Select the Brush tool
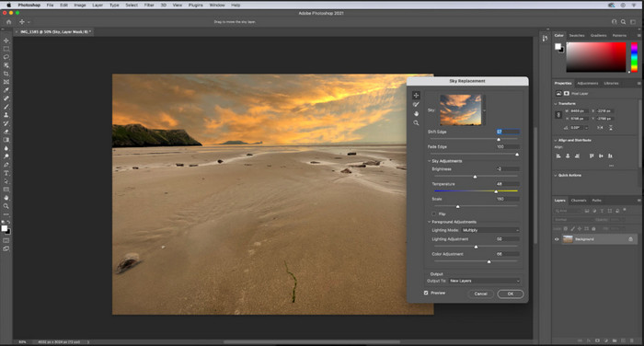644x346 pixels. (6, 107)
